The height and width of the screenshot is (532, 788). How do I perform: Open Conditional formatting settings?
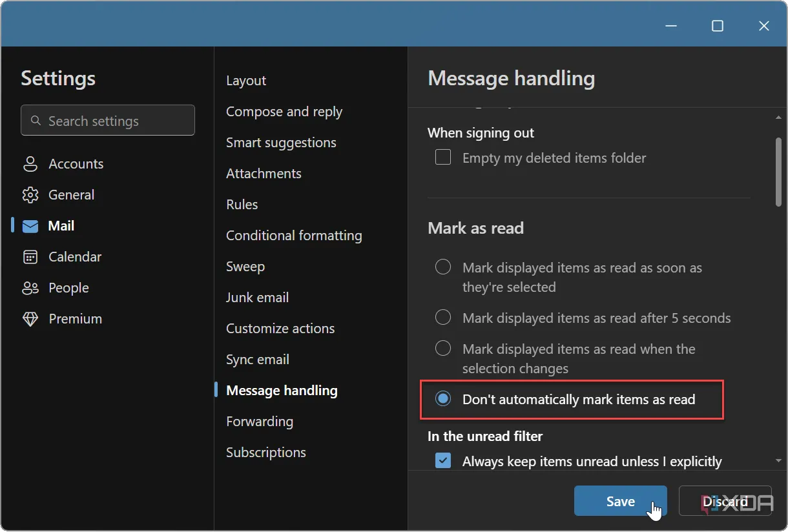(294, 236)
